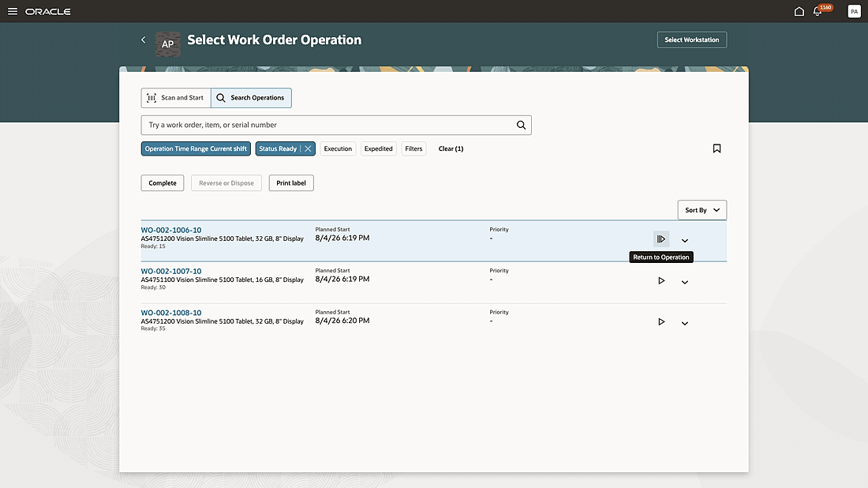Open work order link WO-002-1008-10
Viewport: 868px width, 488px height.
click(x=171, y=313)
